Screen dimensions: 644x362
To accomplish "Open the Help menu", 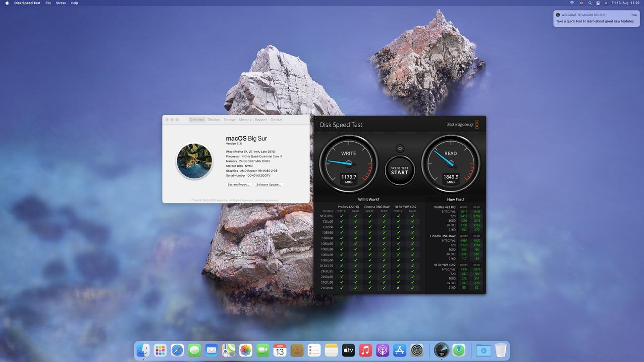I will click(x=74, y=3).
